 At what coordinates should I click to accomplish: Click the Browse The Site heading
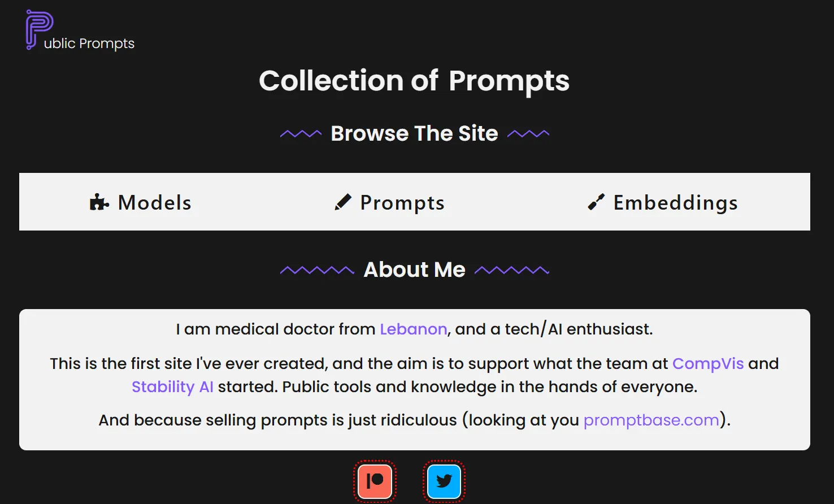click(414, 133)
